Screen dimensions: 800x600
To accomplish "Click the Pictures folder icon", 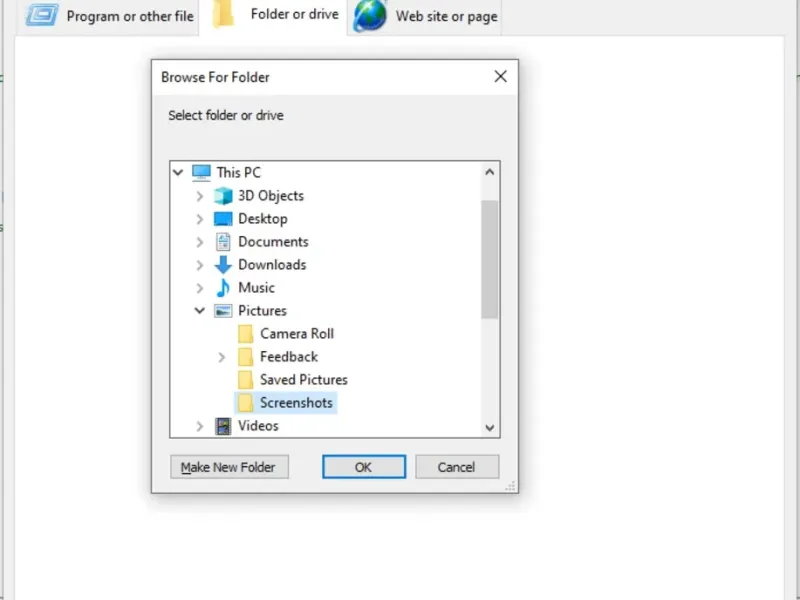I will point(223,311).
